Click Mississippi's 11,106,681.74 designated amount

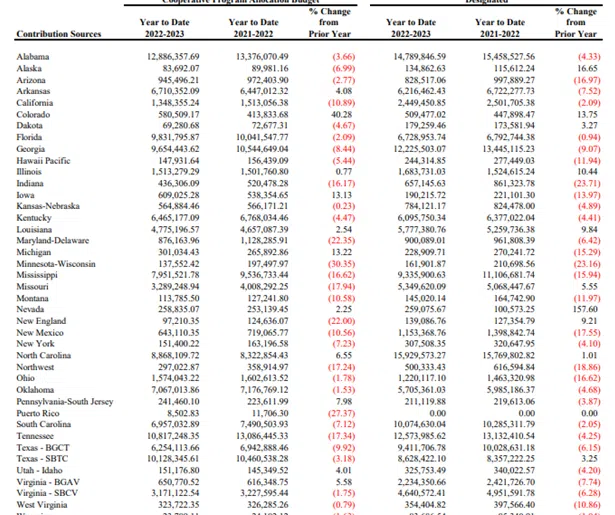tap(509, 275)
